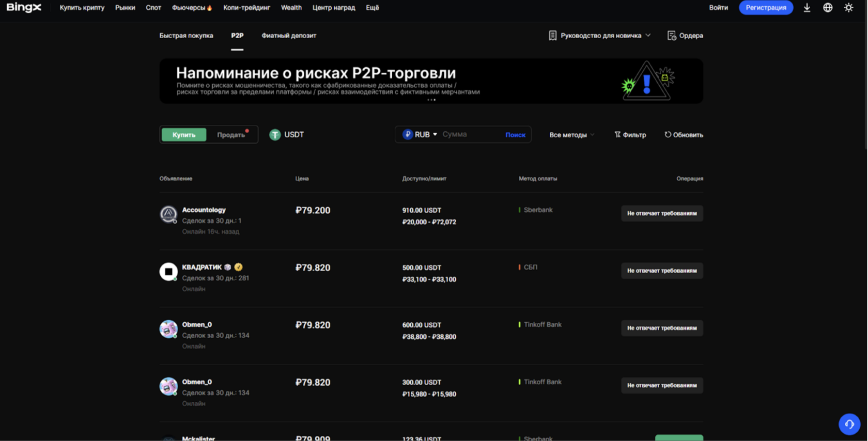Open the Центр наград menu item

click(x=334, y=8)
